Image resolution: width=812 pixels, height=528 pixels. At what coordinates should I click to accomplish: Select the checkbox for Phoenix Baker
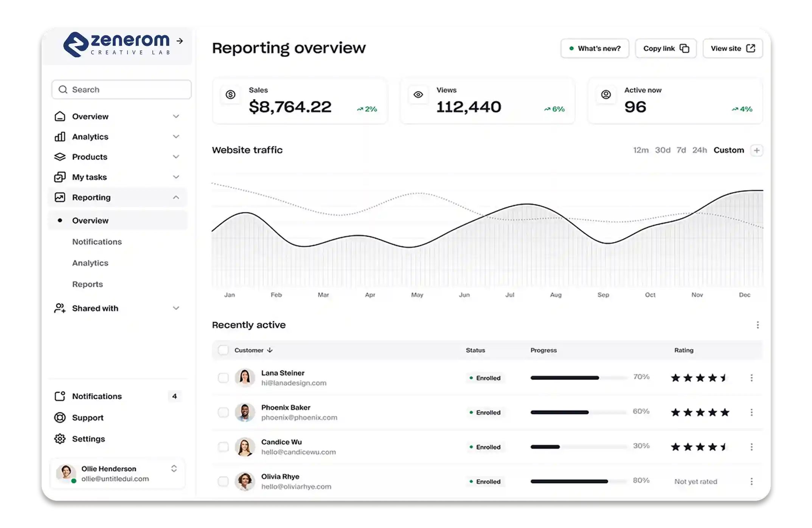(224, 412)
